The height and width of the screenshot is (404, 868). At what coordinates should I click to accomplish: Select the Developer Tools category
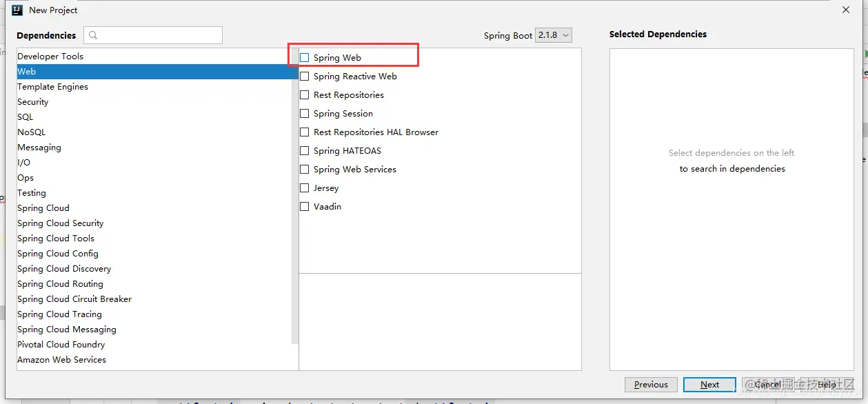pos(154,57)
